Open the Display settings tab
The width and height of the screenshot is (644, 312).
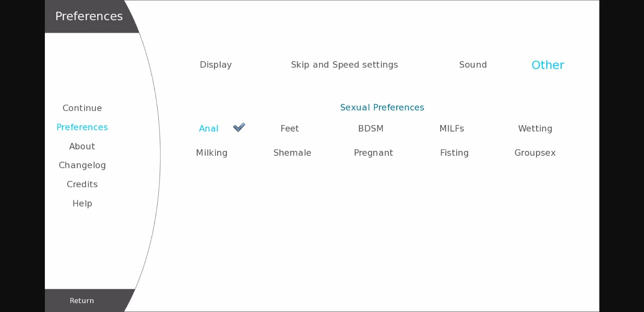(x=216, y=65)
